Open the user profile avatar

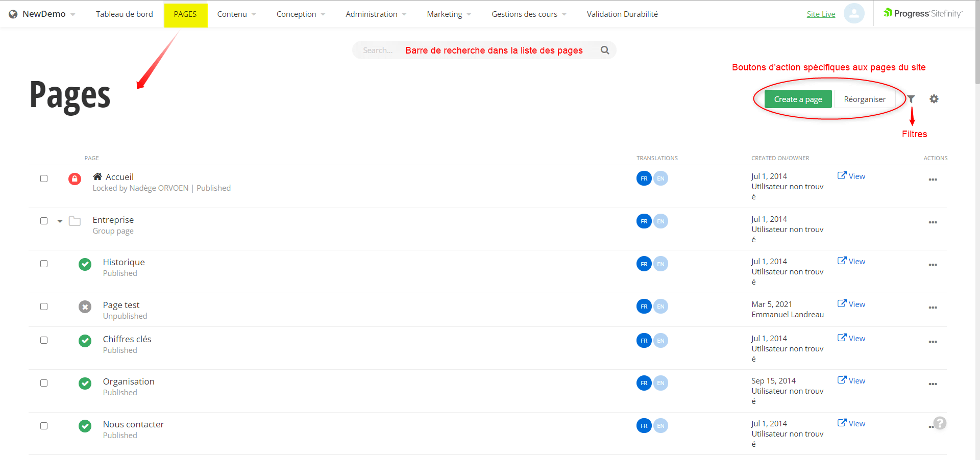tap(853, 14)
